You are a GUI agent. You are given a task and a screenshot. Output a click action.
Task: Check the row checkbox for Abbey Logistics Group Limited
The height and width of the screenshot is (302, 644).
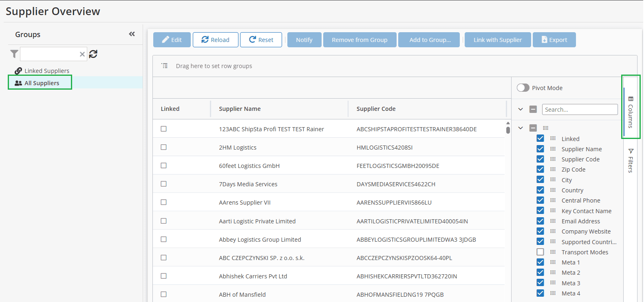click(163, 239)
